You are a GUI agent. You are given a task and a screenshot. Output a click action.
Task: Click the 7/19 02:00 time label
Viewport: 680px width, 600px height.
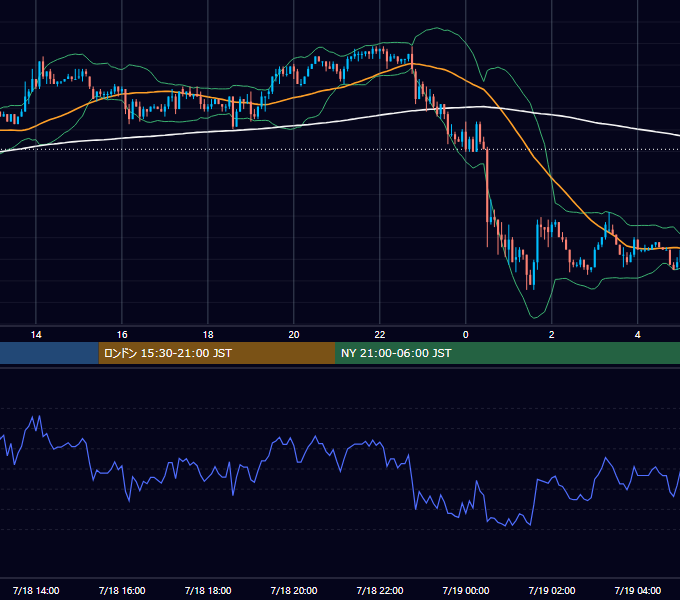(x=551, y=590)
